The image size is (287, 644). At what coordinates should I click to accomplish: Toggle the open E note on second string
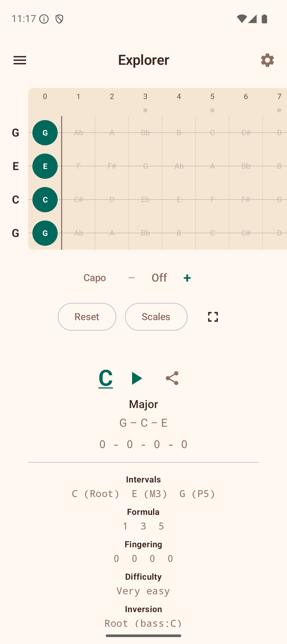(x=45, y=166)
